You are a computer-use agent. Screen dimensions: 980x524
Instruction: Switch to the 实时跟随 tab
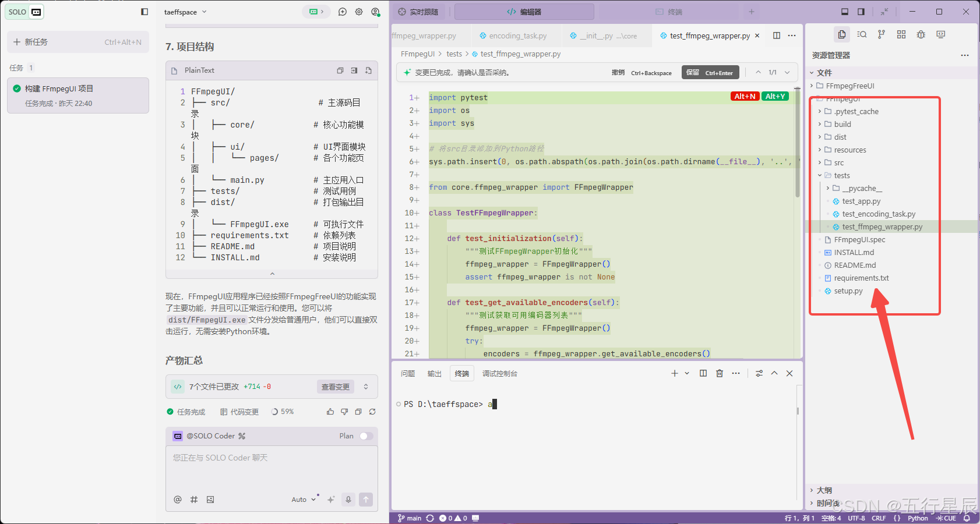coord(418,12)
